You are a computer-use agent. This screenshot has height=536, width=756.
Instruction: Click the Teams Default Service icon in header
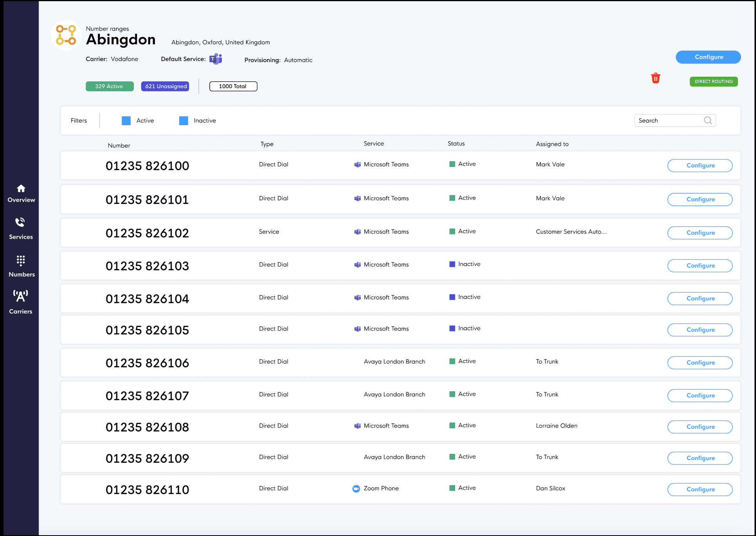pyautogui.click(x=216, y=59)
